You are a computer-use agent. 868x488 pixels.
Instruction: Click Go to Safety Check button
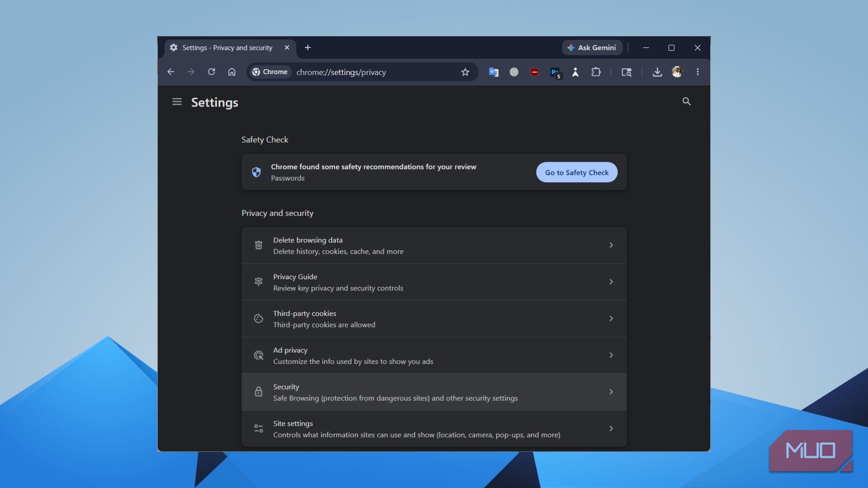576,172
